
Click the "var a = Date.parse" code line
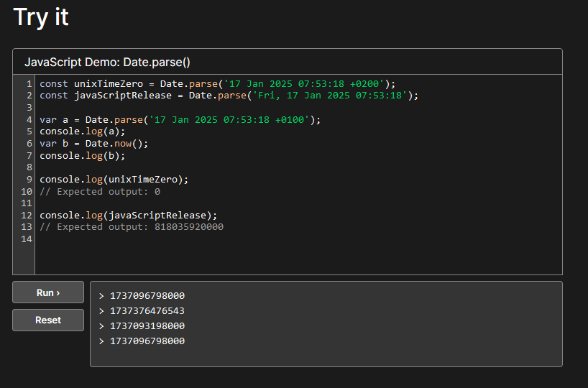[180, 119]
